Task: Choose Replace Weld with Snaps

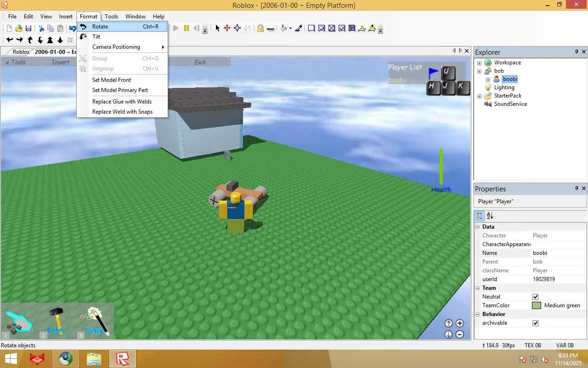Action: coord(122,112)
